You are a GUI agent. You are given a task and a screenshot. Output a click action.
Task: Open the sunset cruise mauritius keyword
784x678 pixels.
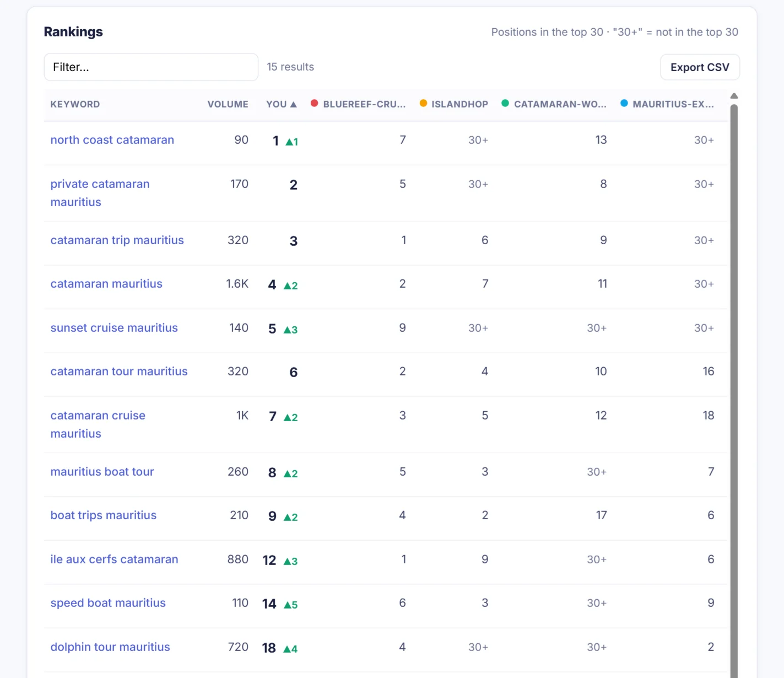click(x=114, y=328)
